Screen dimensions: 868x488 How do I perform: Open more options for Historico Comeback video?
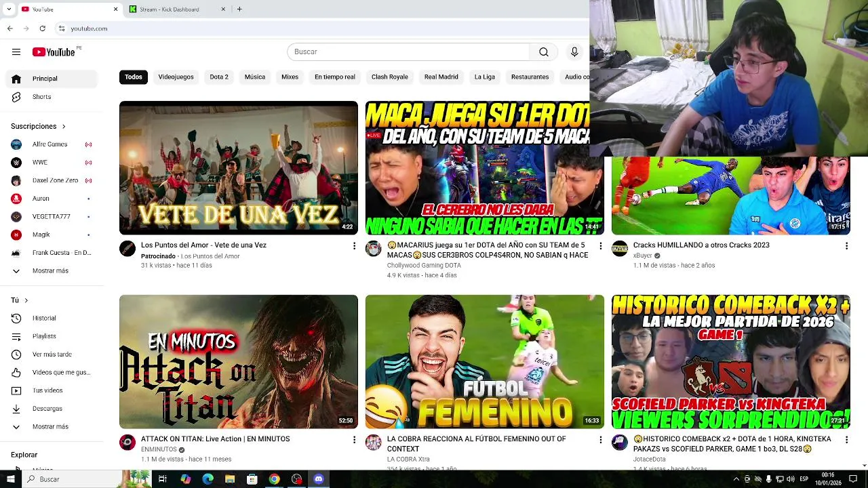[846, 440]
